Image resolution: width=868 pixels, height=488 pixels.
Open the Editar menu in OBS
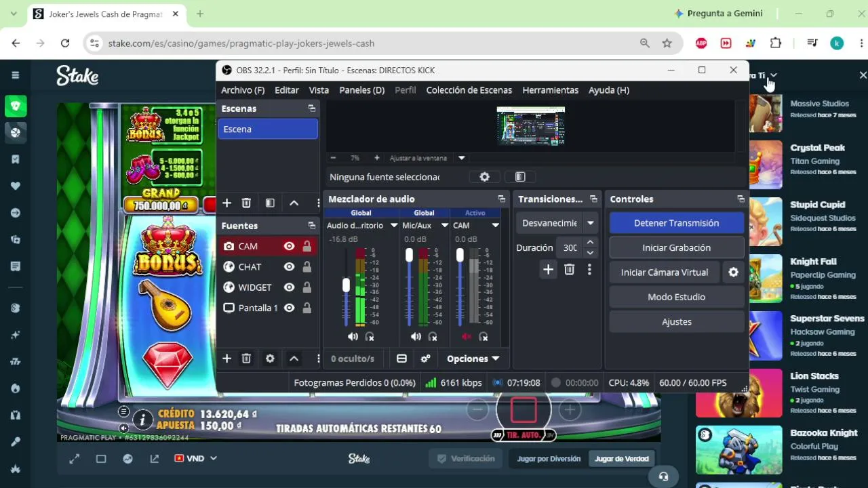point(287,90)
